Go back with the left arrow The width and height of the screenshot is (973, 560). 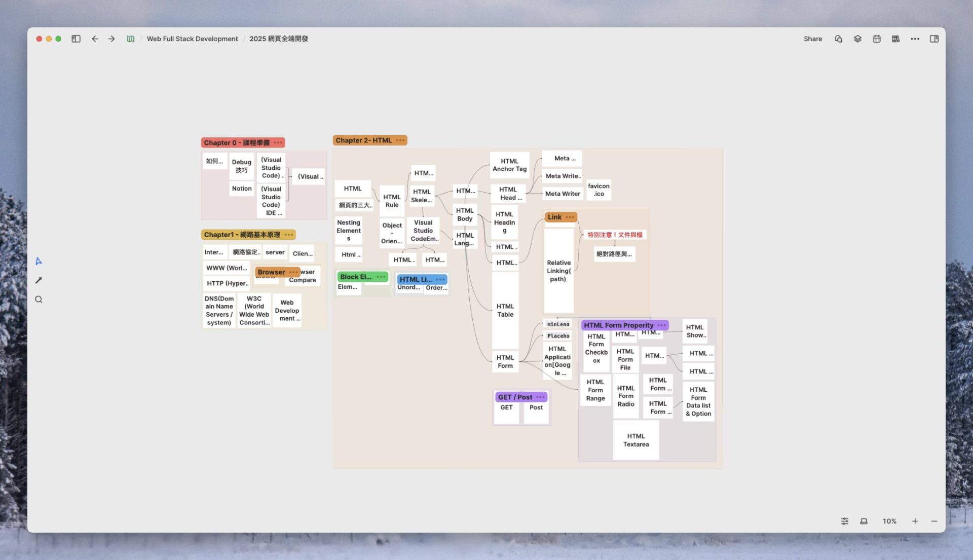coord(95,39)
